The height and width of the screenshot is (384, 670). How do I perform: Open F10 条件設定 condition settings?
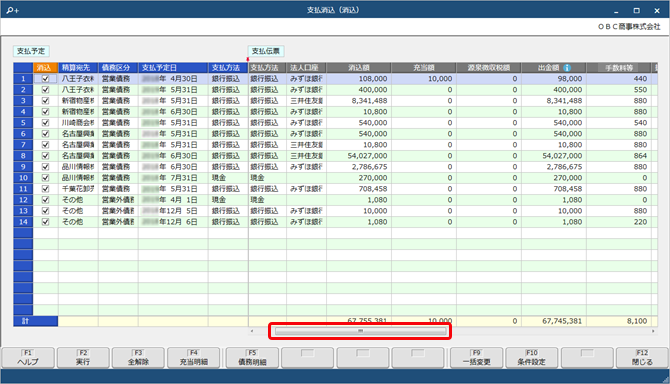[x=532, y=358]
